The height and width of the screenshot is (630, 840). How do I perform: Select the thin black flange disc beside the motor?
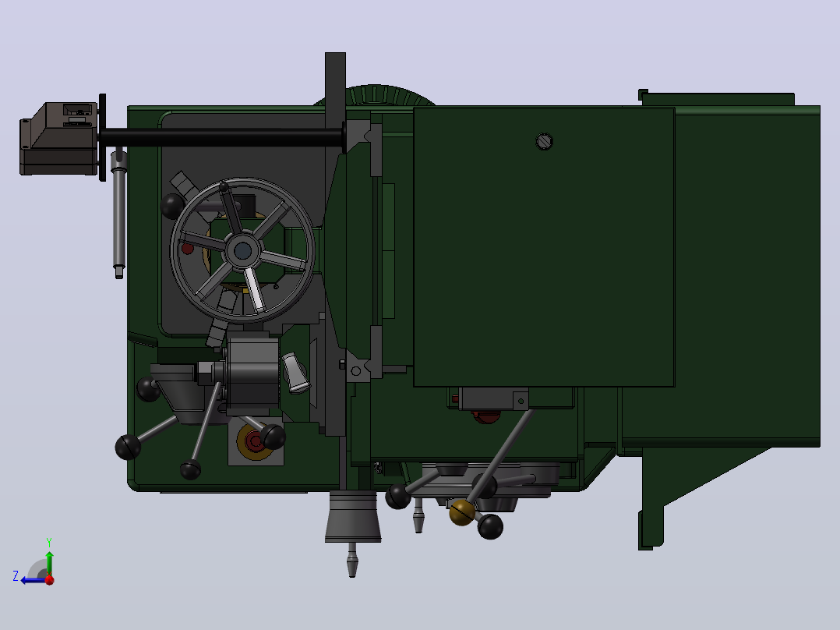(x=102, y=137)
